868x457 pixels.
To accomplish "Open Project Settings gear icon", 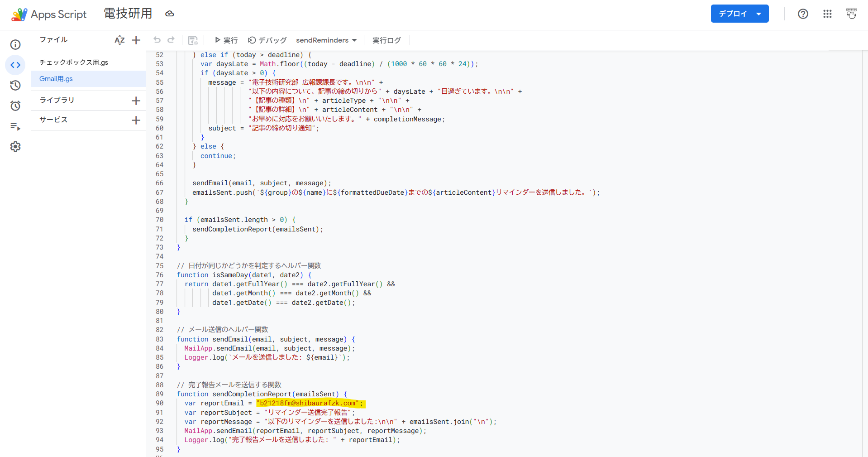I will click(x=15, y=147).
